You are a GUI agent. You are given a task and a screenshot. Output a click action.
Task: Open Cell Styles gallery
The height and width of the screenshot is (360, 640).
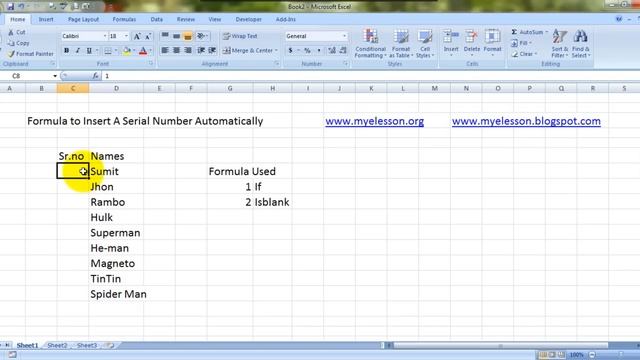coord(425,43)
